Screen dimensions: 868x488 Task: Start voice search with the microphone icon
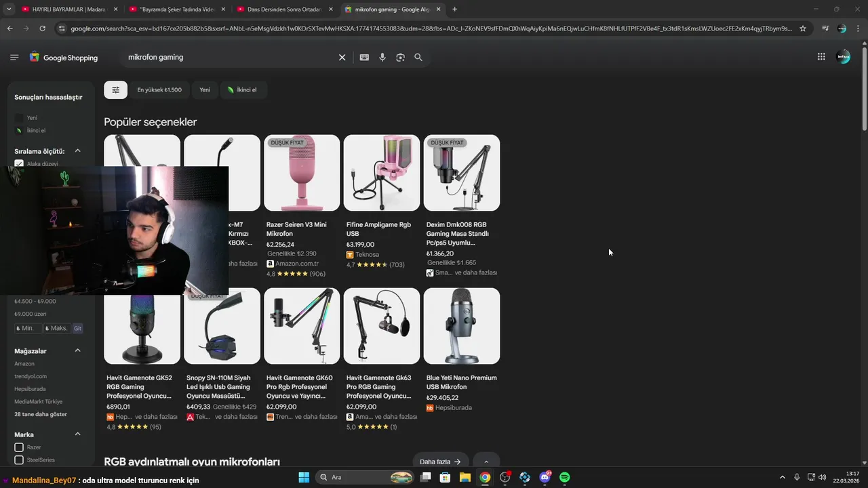tap(382, 58)
